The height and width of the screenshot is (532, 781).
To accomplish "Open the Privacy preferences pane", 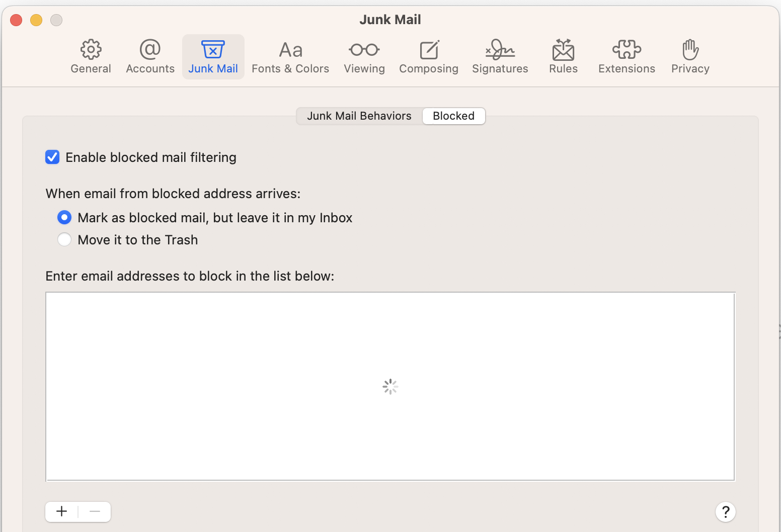I will tap(690, 56).
